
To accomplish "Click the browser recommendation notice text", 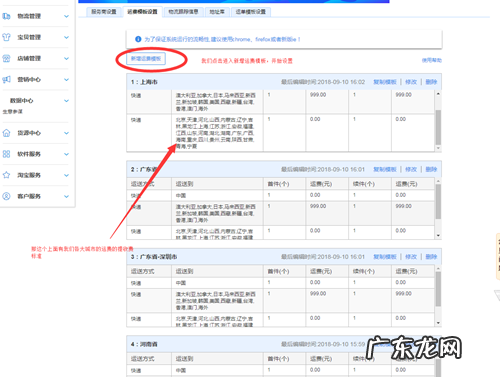I will 222,39.
